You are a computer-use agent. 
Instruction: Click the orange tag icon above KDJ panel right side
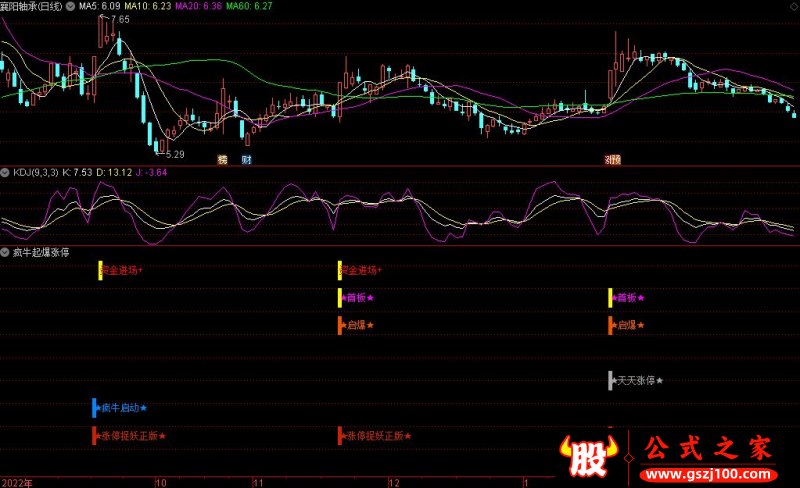pos(612,159)
